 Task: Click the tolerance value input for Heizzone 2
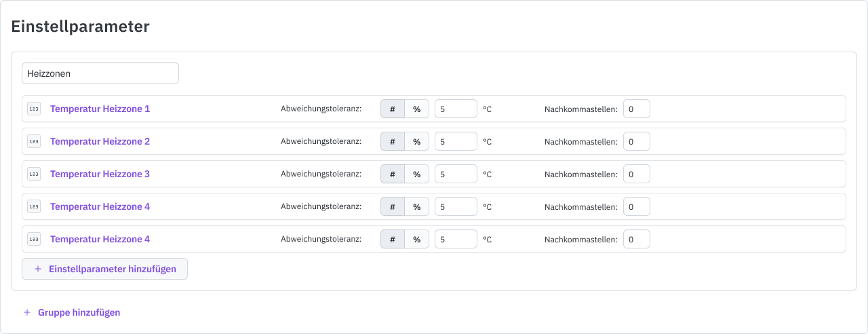456,141
